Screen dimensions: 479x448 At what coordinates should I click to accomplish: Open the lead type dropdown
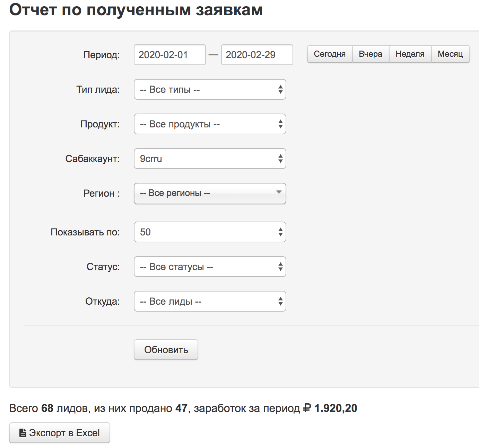[x=210, y=90]
